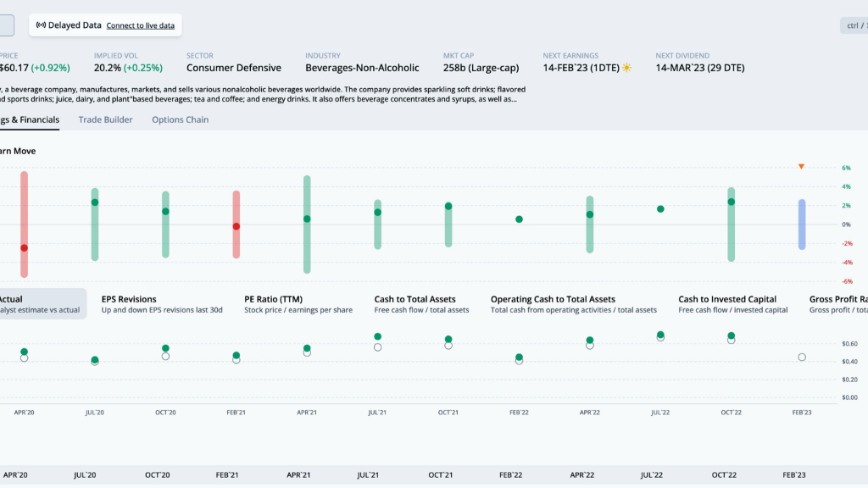Select the EPS Revisions metric

(162, 304)
